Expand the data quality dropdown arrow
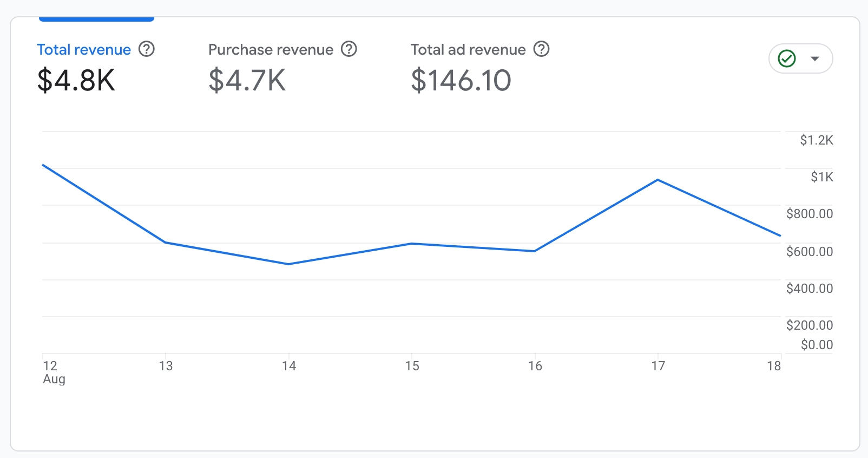The width and height of the screenshot is (868, 458). click(815, 58)
